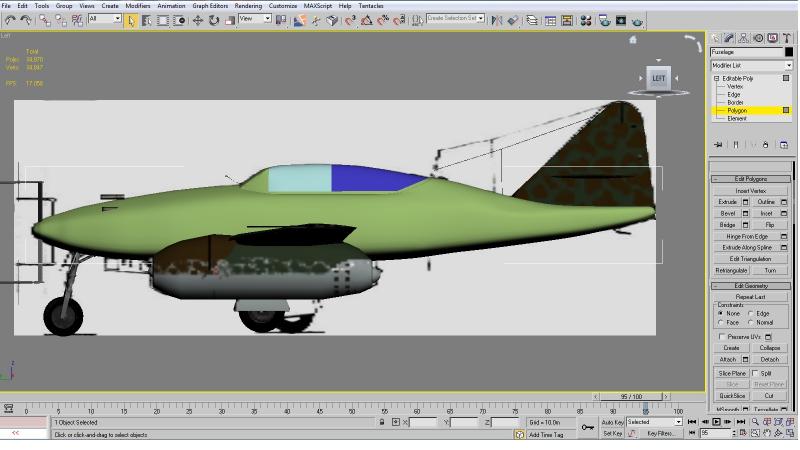800x450 pixels.
Task: Collapse the Edit Polygons rollout
Action: coord(751,179)
